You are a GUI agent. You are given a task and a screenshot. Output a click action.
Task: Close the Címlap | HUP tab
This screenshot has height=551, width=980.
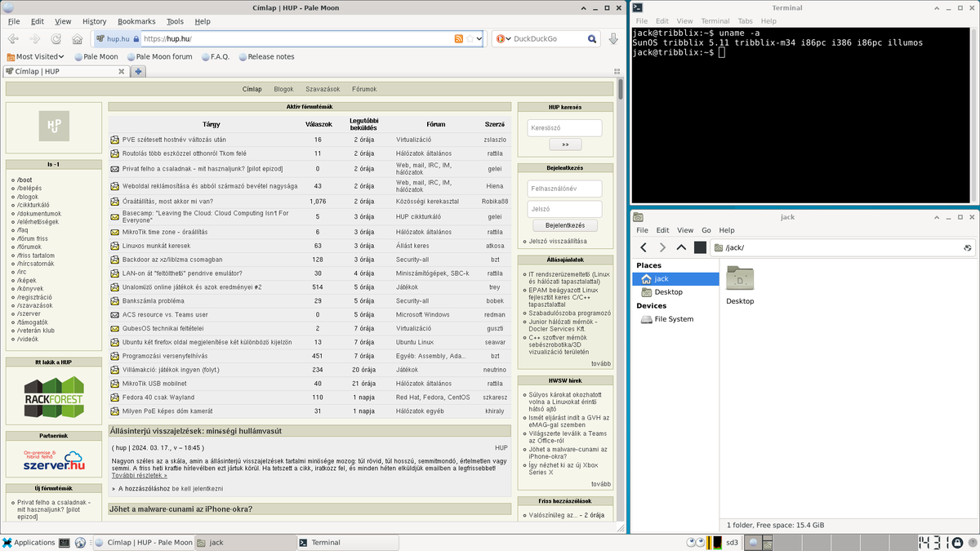tap(121, 72)
